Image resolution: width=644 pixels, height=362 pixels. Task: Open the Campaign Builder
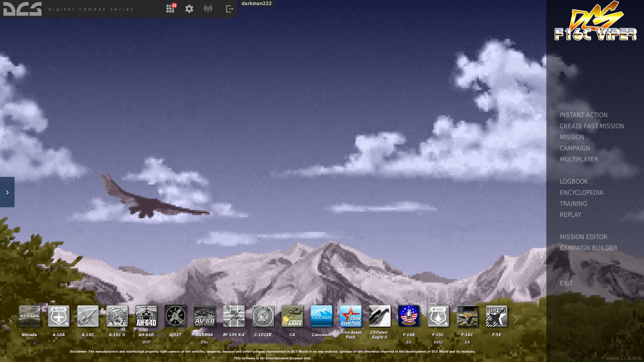tap(588, 248)
